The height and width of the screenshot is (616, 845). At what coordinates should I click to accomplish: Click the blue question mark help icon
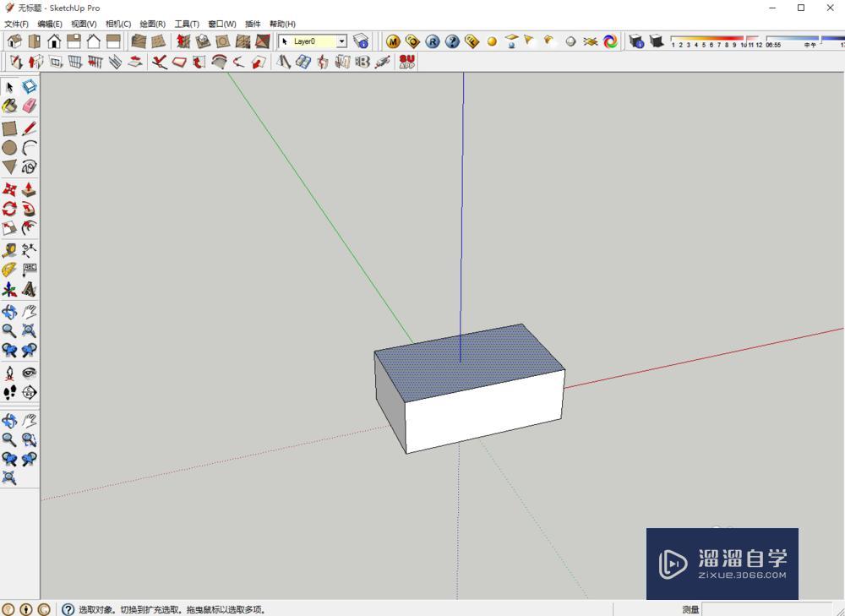click(x=452, y=41)
